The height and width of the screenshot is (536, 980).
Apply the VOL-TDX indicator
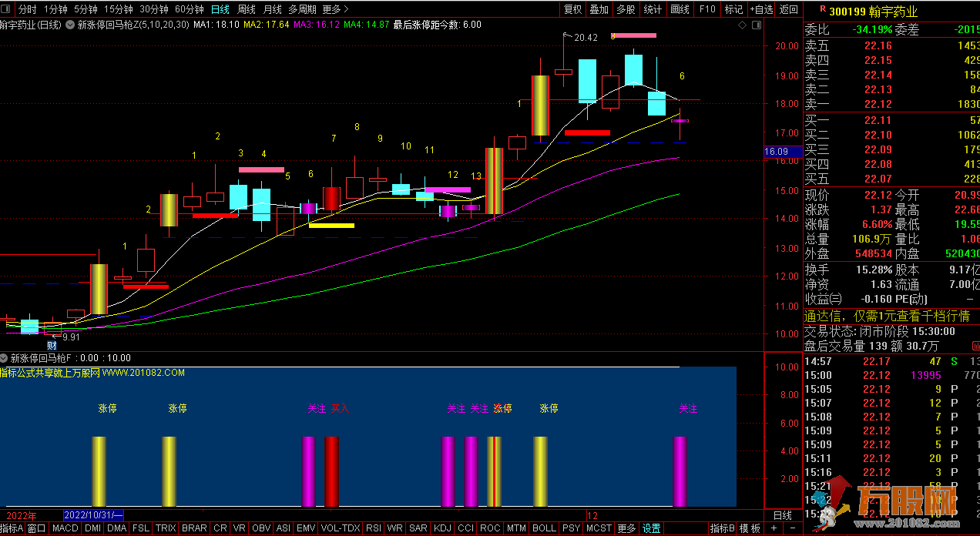tap(340, 528)
